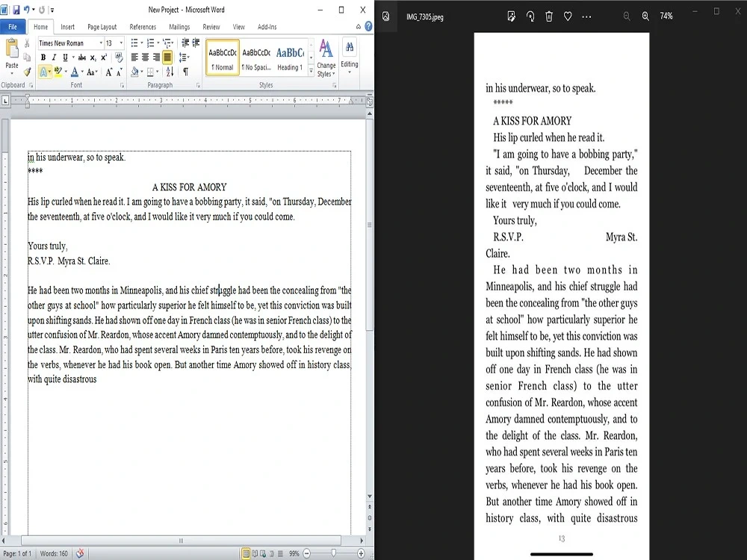Switch to the Insert tab
Image resolution: width=747 pixels, height=560 pixels.
click(x=68, y=27)
